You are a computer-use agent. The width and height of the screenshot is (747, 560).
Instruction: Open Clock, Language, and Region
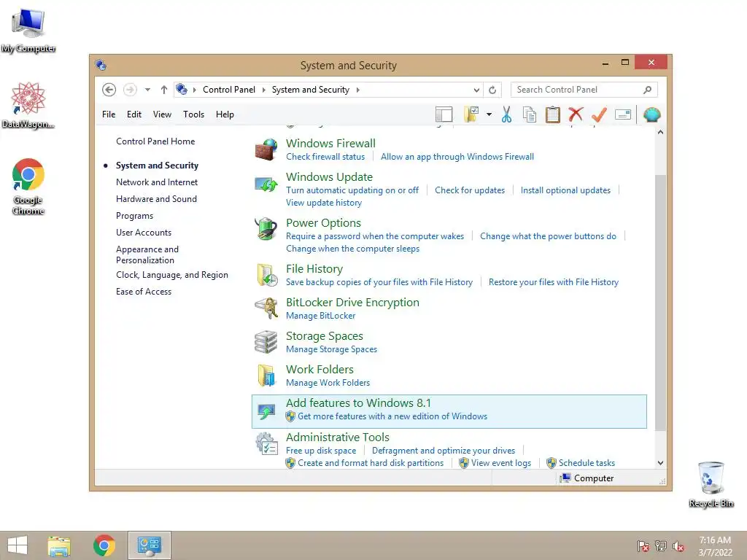(x=172, y=275)
